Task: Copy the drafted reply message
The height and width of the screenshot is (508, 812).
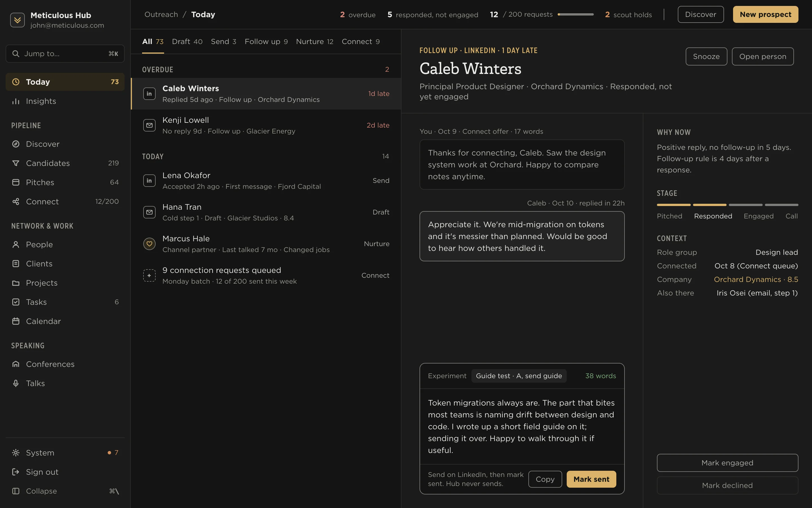Action: tap(545, 479)
